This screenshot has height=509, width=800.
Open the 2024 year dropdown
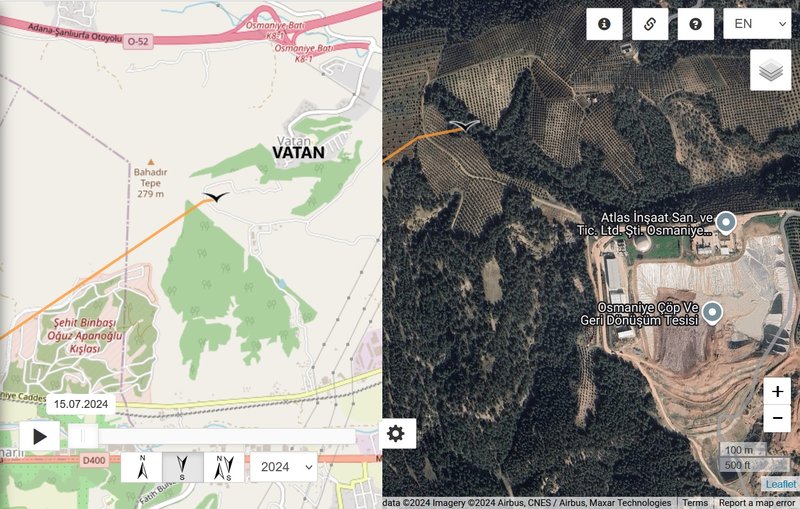tap(284, 467)
